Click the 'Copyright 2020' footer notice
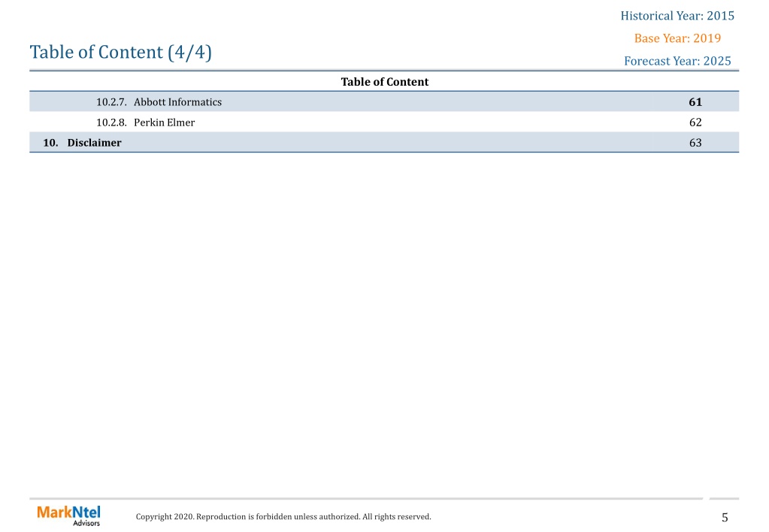Image resolution: width=769 pixels, height=532 pixels. [x=283, y=517]
